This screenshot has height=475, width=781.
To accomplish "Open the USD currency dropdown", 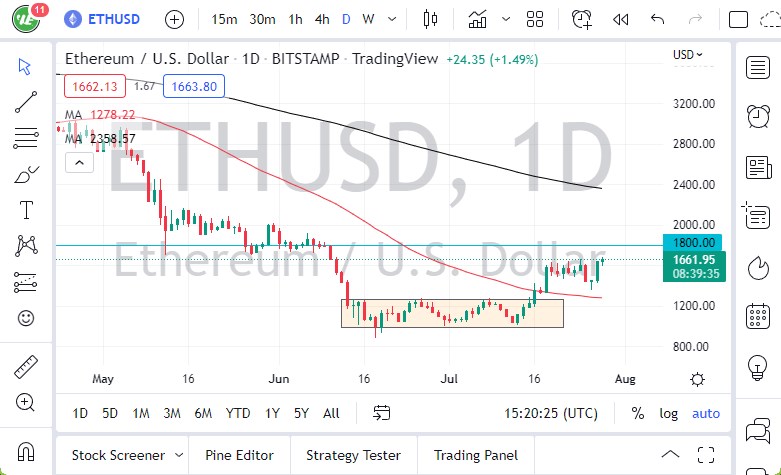I will point(687,55).
